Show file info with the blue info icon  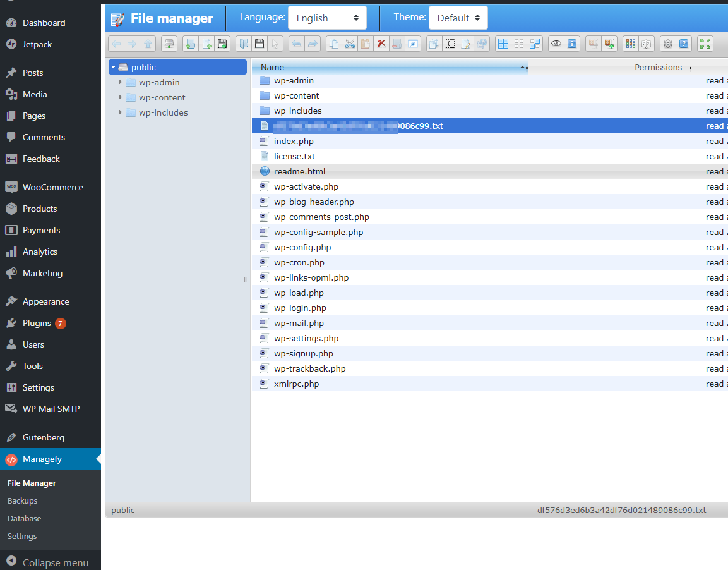coord(571,44)
